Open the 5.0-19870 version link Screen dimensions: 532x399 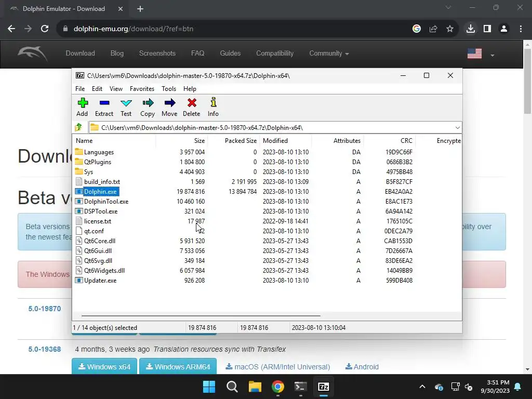pos(45,309)
